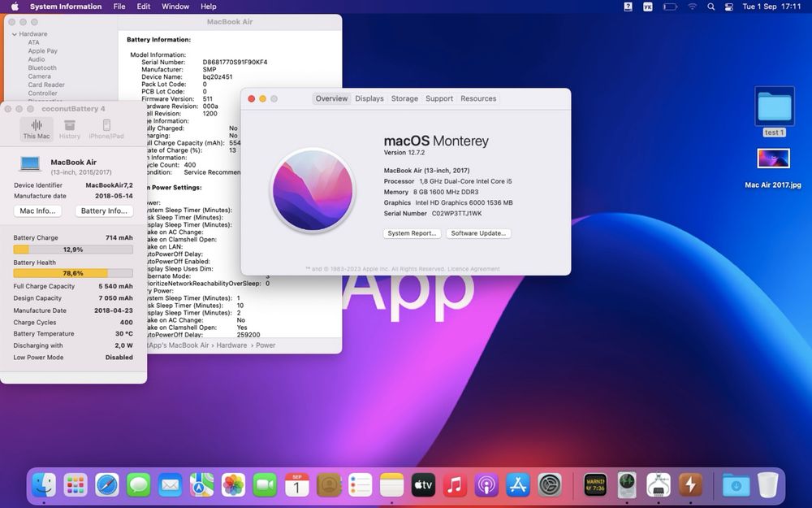The width and height of the screenshot is (812, 508).
Task: Select This Mac toolbar item in coconutBattery
Action: click(37, 128)
